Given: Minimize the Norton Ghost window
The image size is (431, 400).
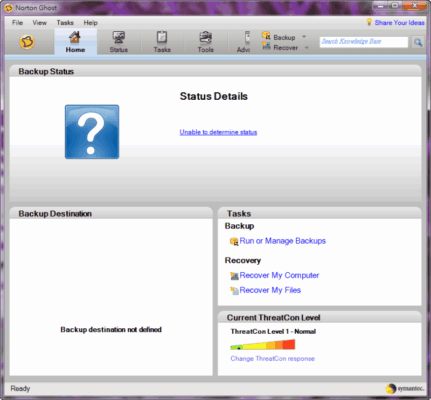Looking at the screenshot, I should coord(380,6).
